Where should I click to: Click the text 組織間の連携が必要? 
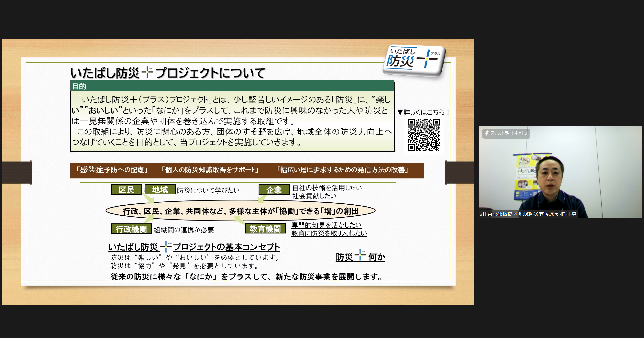tap(184, 230)
